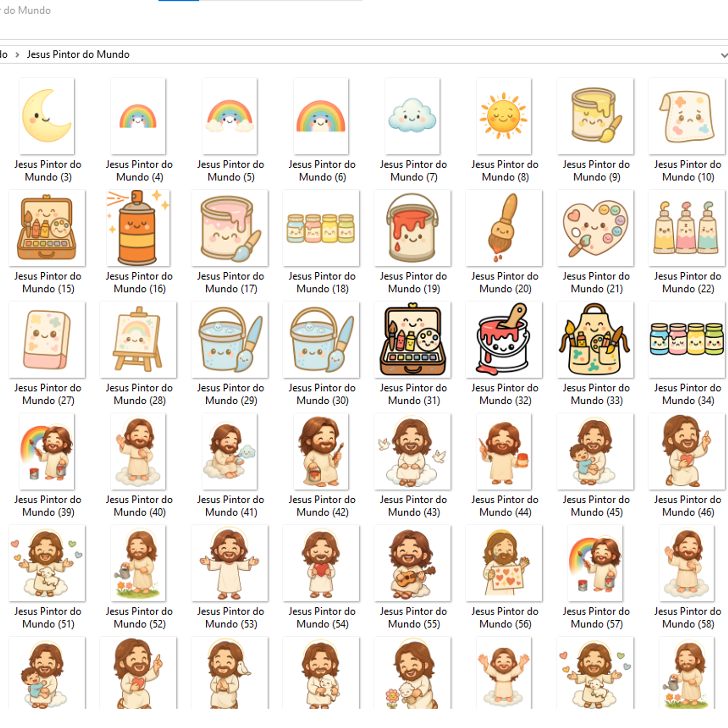Select Jesus playing guitar thumbnail (55)
The height and width of the screenshot is (728, 728).
412,563
